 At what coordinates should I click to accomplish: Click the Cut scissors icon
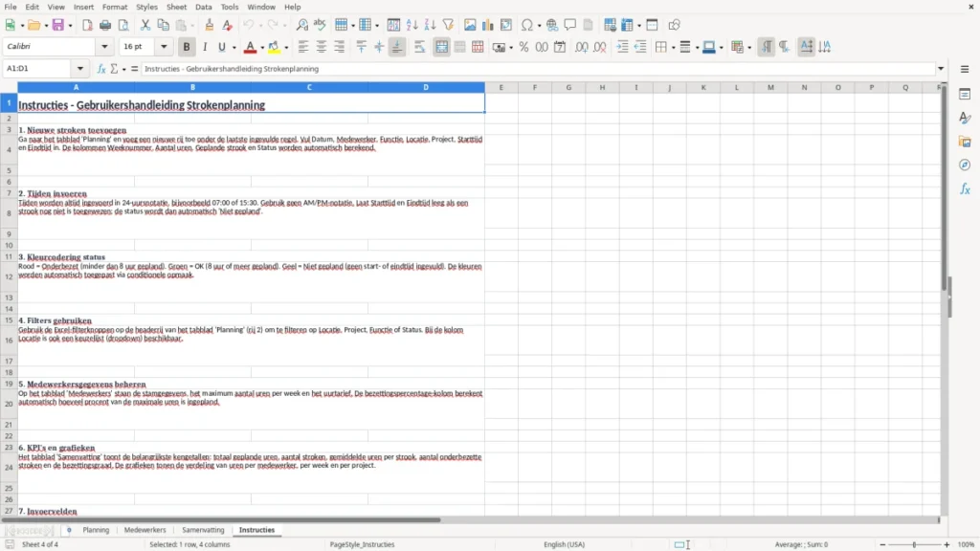[x=145, y=25]
